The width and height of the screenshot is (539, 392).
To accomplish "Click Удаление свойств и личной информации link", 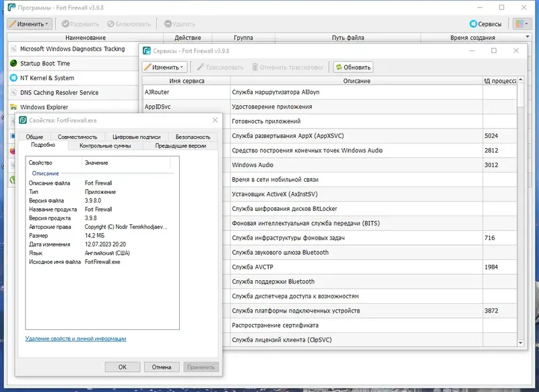I will click(75, 338).
